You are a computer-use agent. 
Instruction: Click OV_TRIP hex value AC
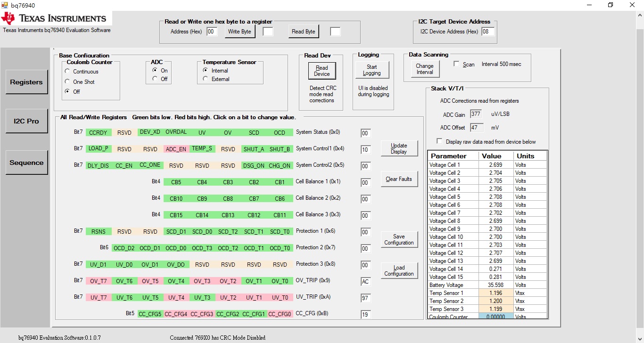(x=365, y=282)
